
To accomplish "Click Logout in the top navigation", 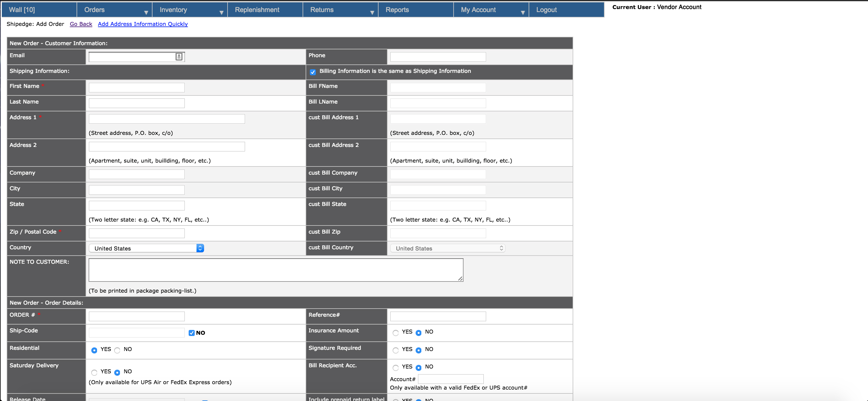I will 546,10.
